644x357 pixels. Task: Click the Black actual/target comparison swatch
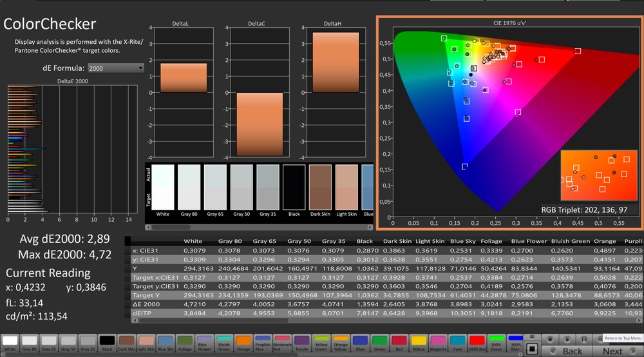pos(294,188)
